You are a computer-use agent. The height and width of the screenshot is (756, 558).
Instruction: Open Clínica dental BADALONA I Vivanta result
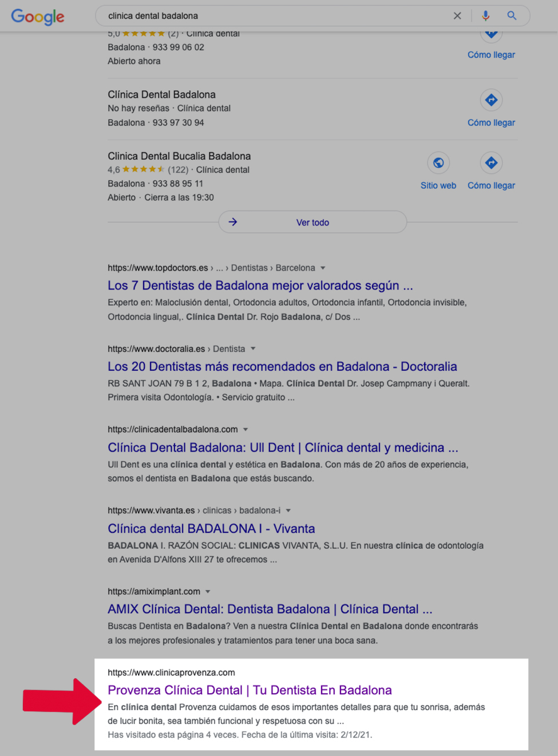pos(211,528)
